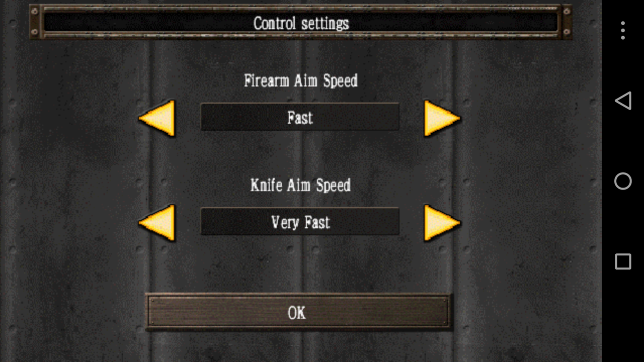Cycle firearm speed to previous option
The image size is (644, 362).
click(157, 118)
